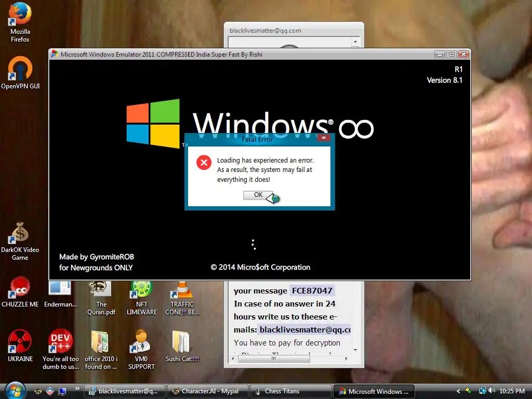Click the 10:25 PM taskbar clock
The image size is (532, 399).
512,391
